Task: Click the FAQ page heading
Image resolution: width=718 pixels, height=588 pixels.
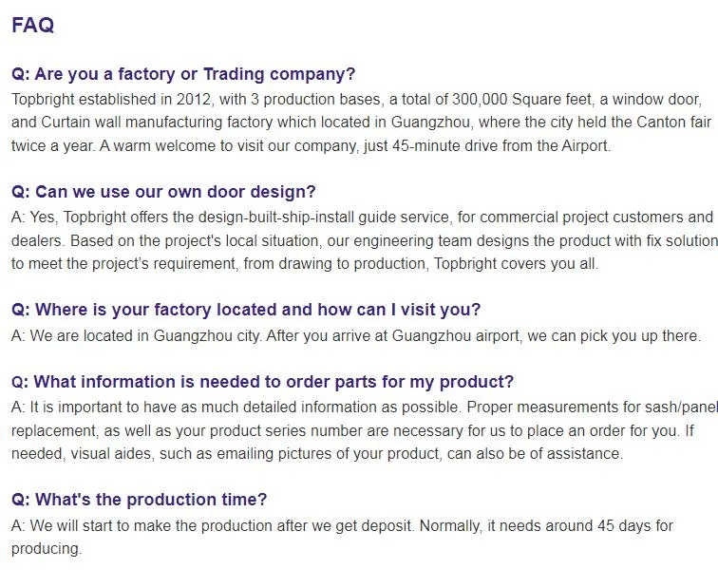Action: pos(32,26)
